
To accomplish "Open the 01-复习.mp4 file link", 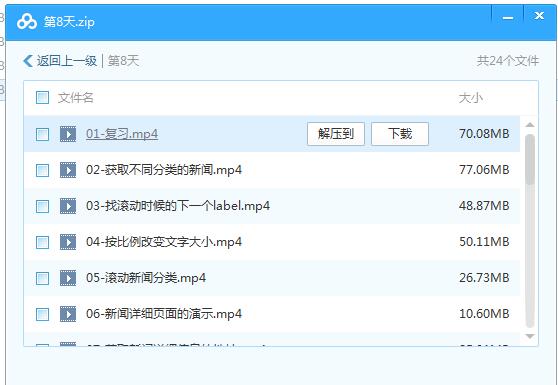I will point(122,134).
